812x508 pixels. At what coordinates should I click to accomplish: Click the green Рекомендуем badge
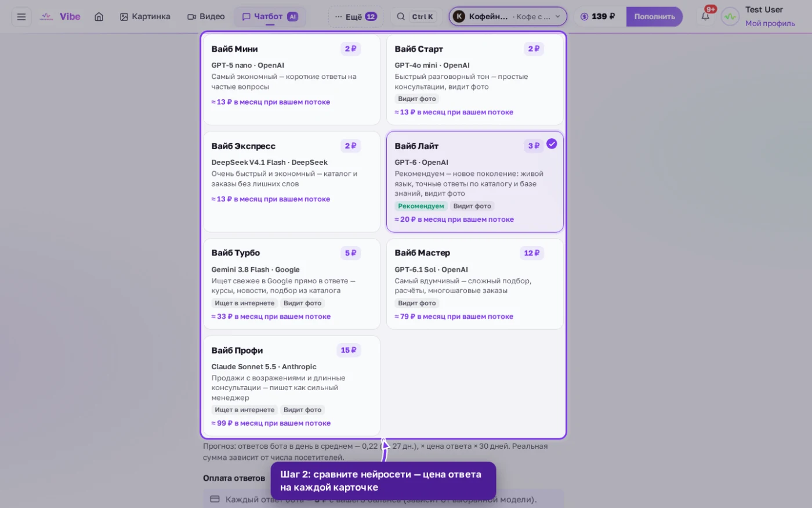pos(421,206)
